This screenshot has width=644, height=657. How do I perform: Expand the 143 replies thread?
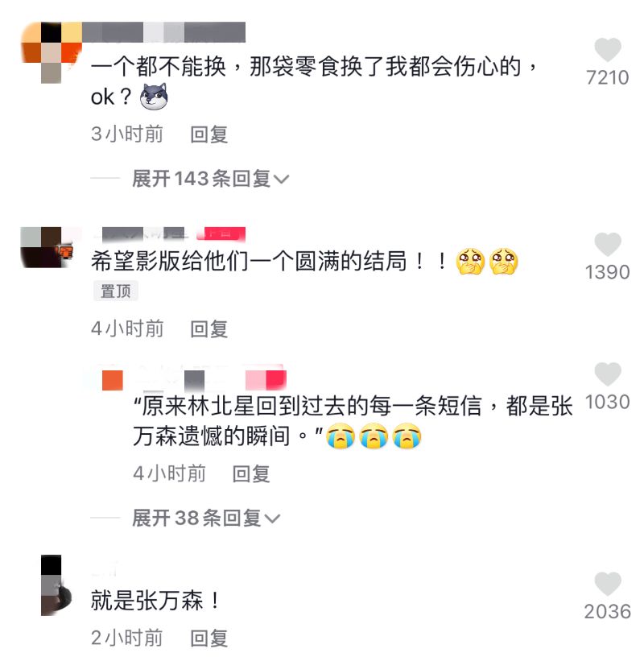pos(210,179)
